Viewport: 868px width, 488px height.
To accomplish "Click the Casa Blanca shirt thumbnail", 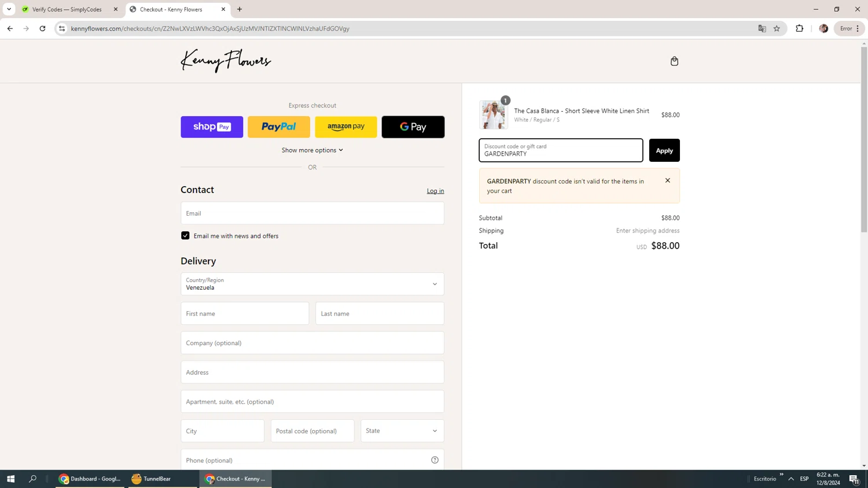I will 493,114.
